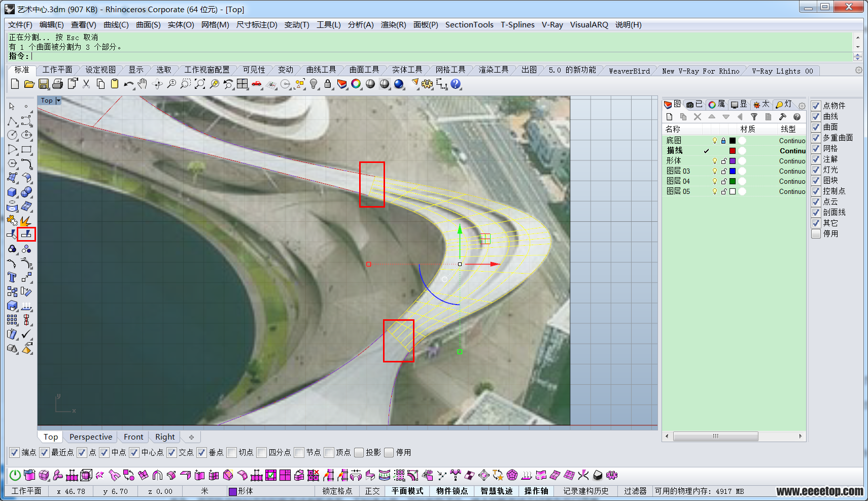868x501 pixels.
Task: Toggle the 中点 osnap checkbox
Action: point(104,452)
